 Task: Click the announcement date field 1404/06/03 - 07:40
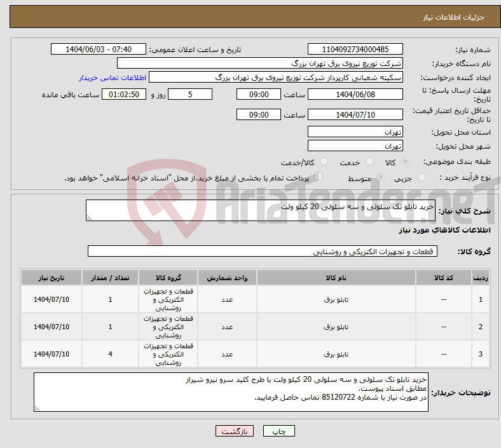click(x=99, y=49)
